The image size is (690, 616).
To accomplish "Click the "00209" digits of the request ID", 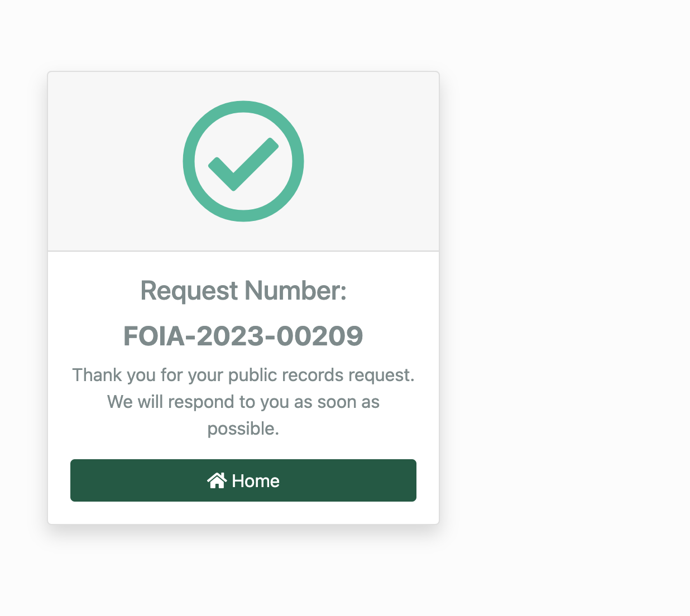I will click(320, 336).
